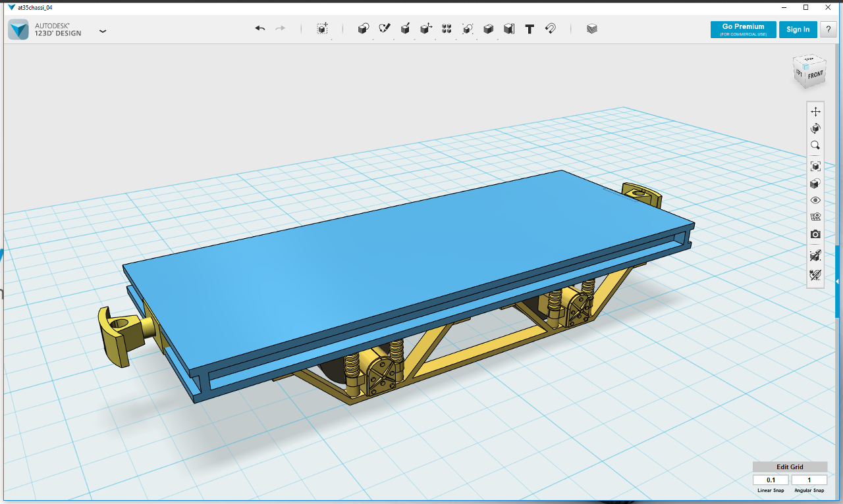Viewport: 843px width, 504px height.
Task: Select the Pan navigation tool
Action: coord(815,111)
